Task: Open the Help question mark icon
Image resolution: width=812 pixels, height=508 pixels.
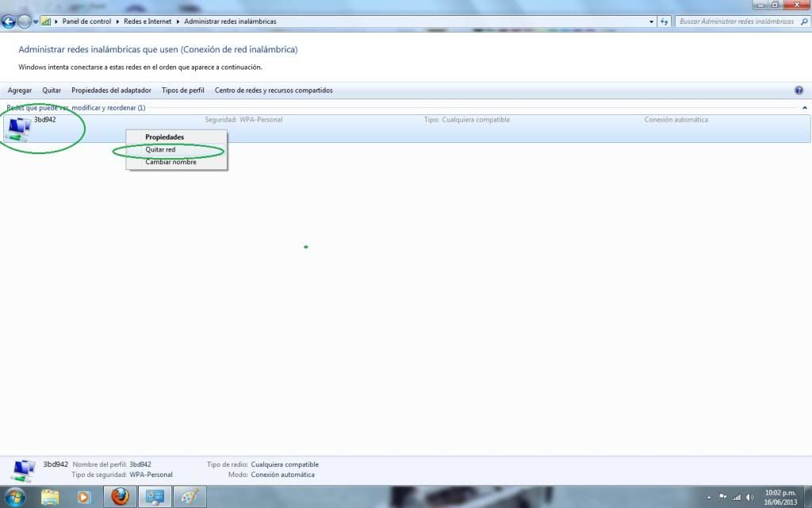Action: pos(799,90)
